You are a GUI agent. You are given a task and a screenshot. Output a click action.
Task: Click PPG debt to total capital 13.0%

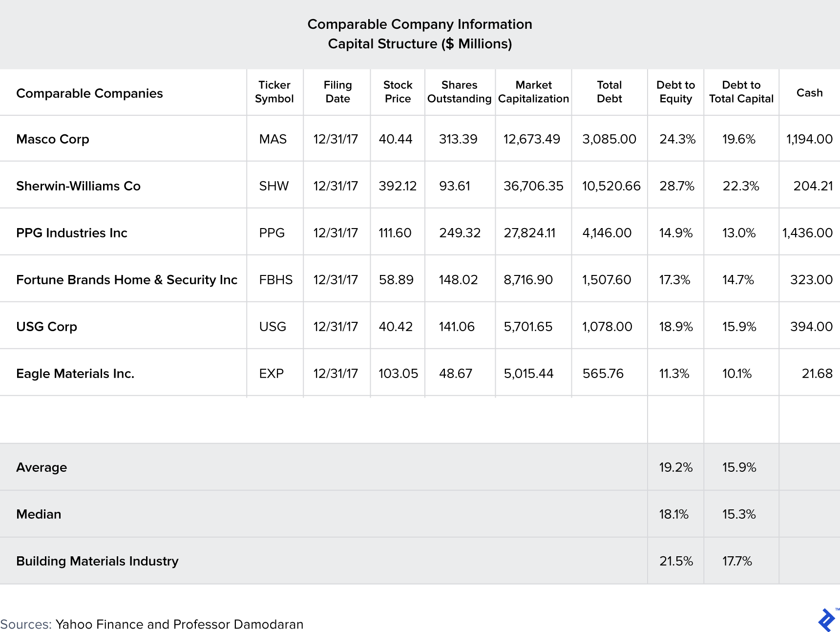tap(738, 233)
